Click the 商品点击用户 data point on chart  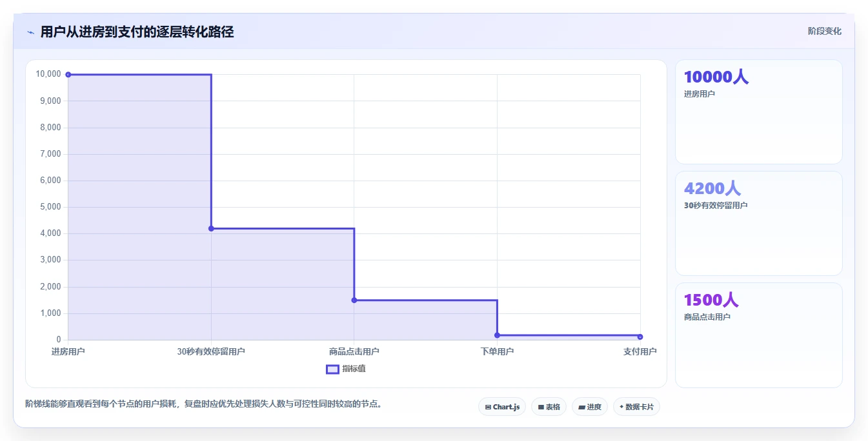(354, 300)
